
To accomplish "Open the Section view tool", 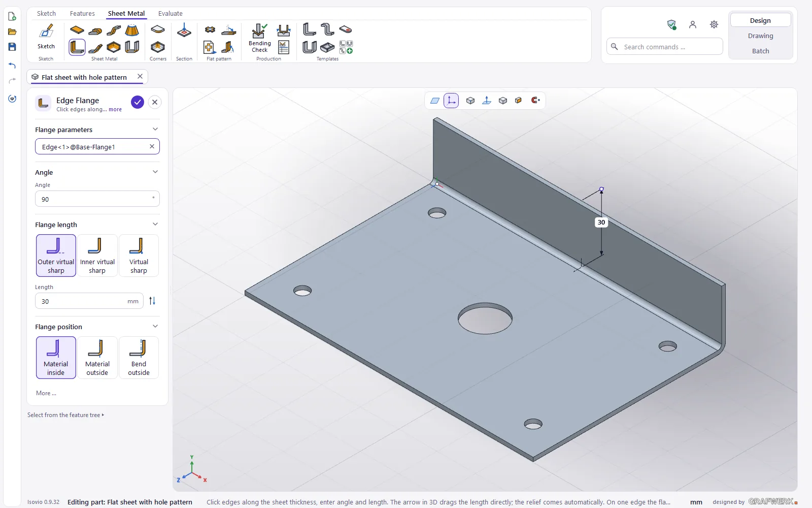I will tap(184, 31).
